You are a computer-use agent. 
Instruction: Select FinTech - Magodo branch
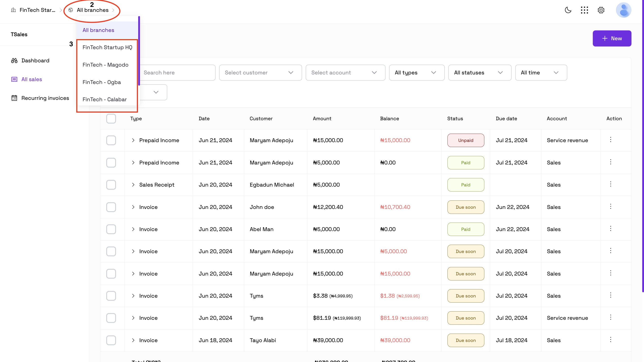coord(108,65)
